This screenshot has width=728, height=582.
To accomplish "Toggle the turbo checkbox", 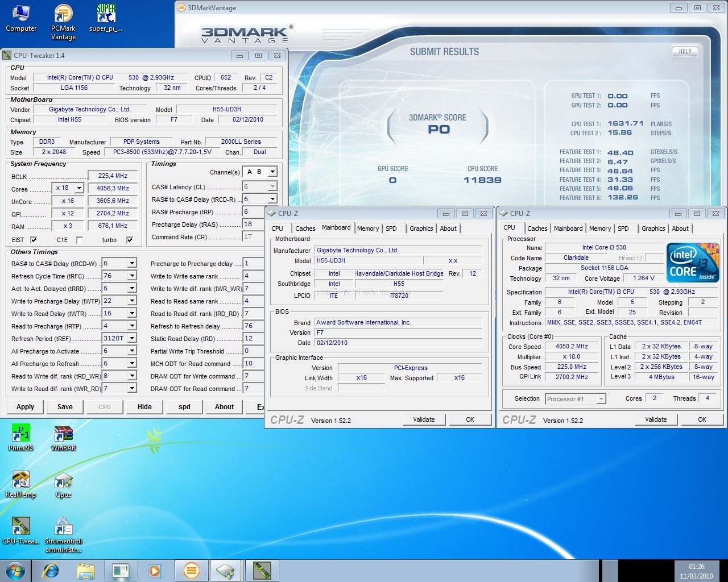I will coord(130,240).
